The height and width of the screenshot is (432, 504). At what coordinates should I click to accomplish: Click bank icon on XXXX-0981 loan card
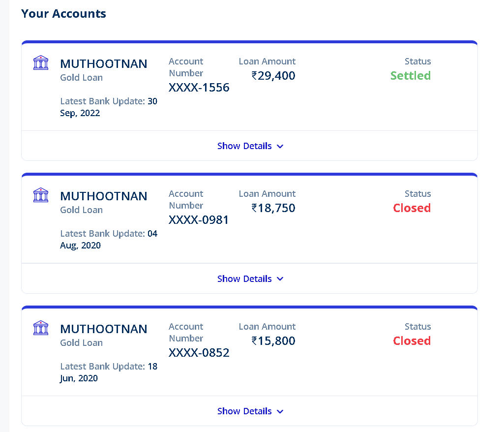click(41, 195)
